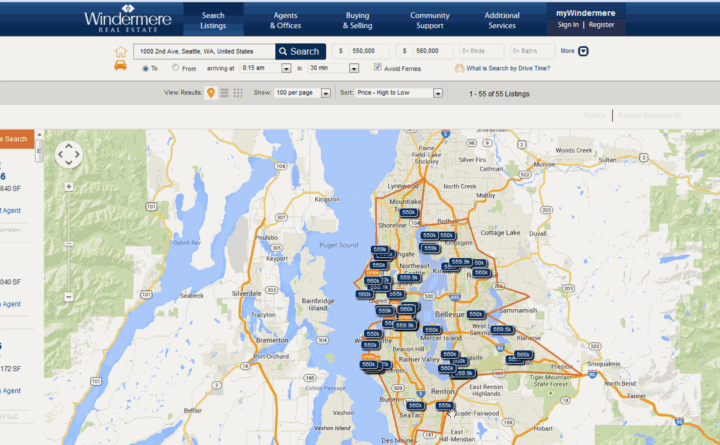
Task: Open "What is Search by Drive Time?" link
Action: (507, 68)
